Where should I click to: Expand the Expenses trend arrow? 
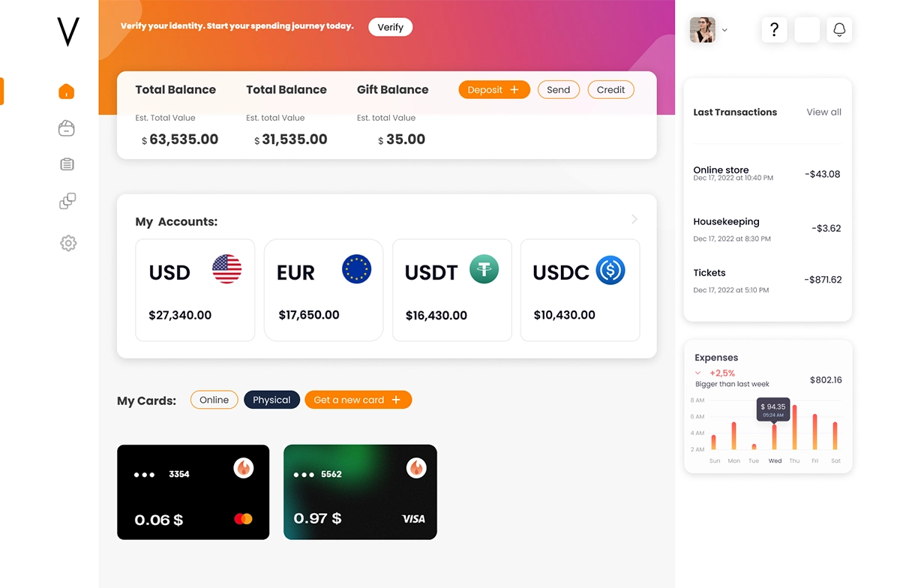click(698, 373)
